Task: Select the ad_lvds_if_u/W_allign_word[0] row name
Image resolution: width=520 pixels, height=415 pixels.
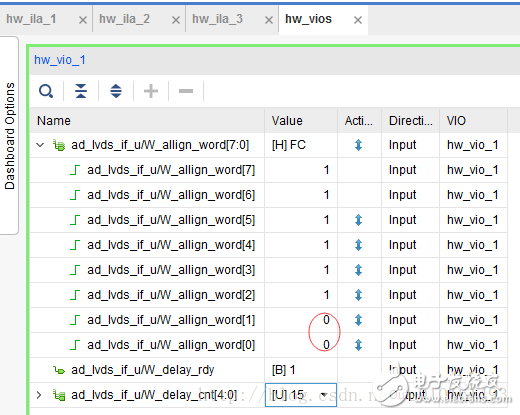Action: tap(171, 345)
